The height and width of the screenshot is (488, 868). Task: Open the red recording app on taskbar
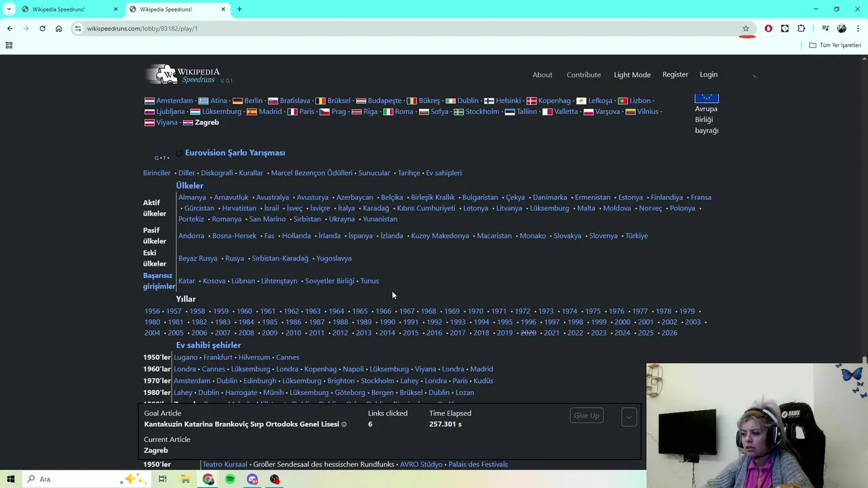pyautogui.click(x=275, y=479)
